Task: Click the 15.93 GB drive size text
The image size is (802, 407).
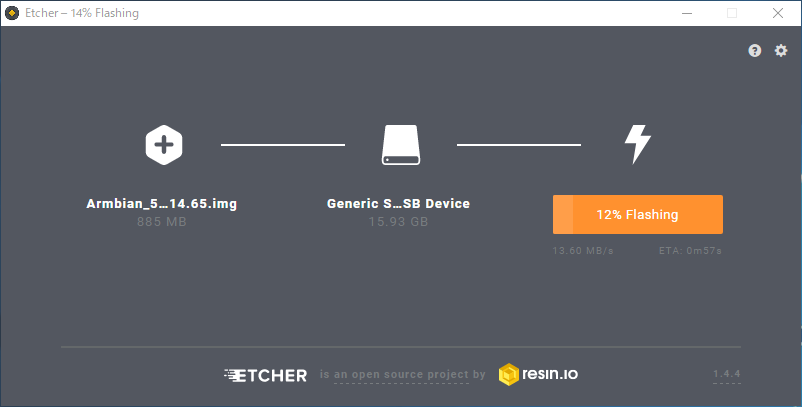Action: (398, 222)
